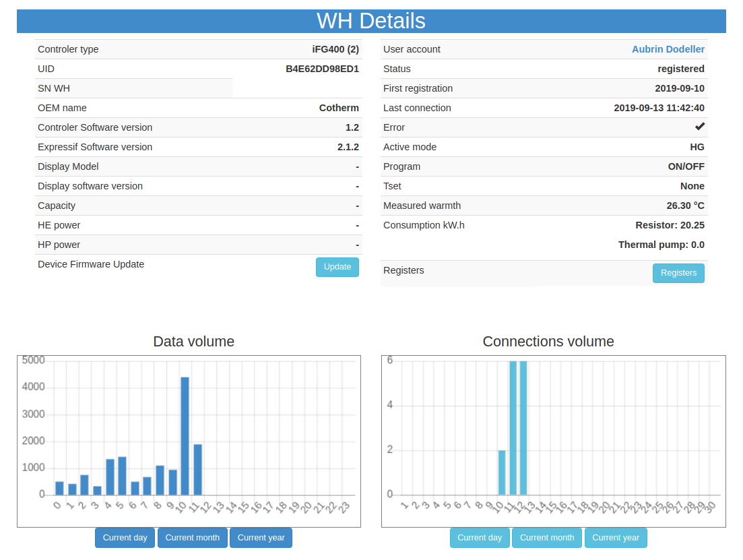
Task: Click the Data volume bar at hour 0
Action: pos(59,488)
